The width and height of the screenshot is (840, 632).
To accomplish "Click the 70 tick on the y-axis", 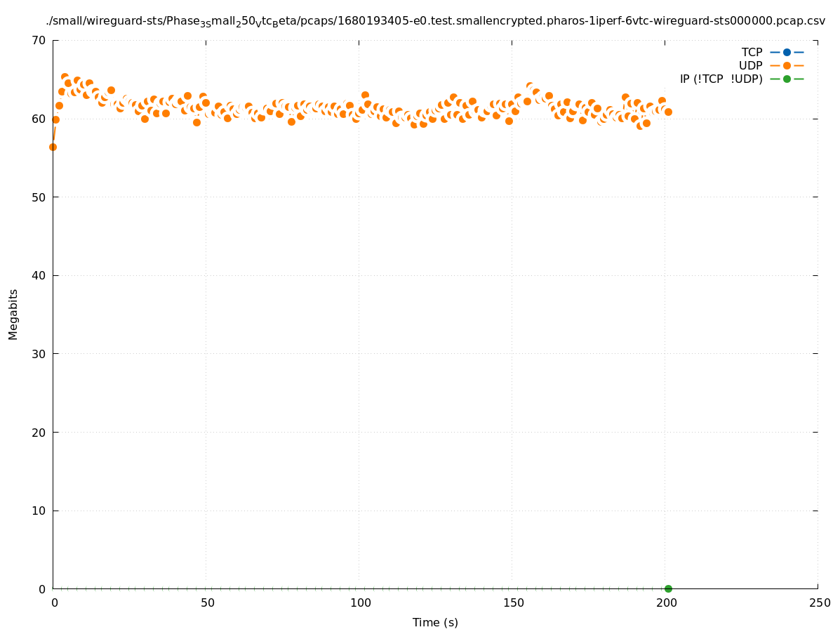I will [x=39, y=40].
